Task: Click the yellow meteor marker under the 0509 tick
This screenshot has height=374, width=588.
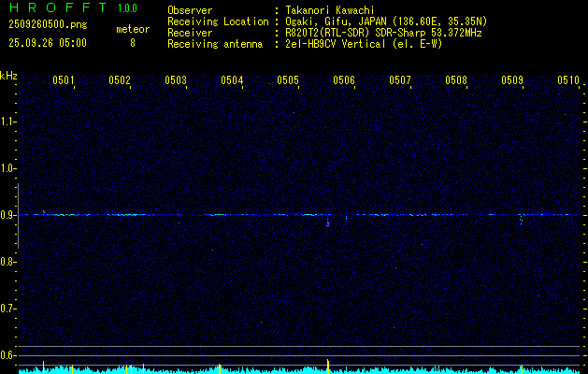Action: [522, 369]
